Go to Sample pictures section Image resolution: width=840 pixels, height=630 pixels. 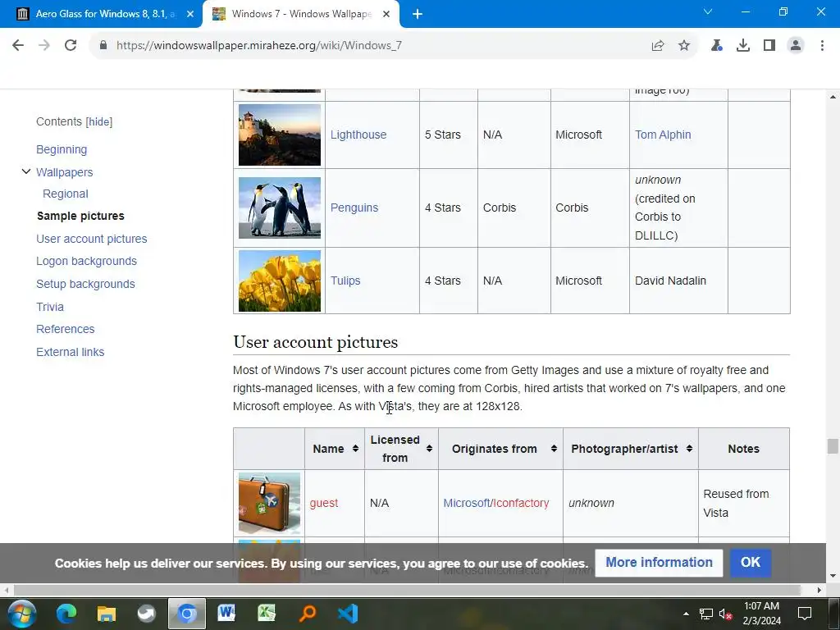pyautogui.click(x=80, y=216)
